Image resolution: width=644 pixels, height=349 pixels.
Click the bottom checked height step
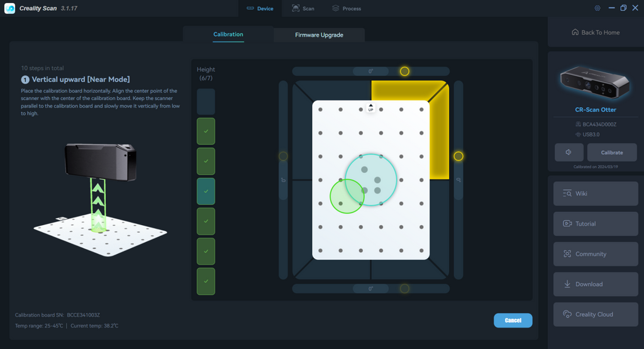tap(206, 281)
